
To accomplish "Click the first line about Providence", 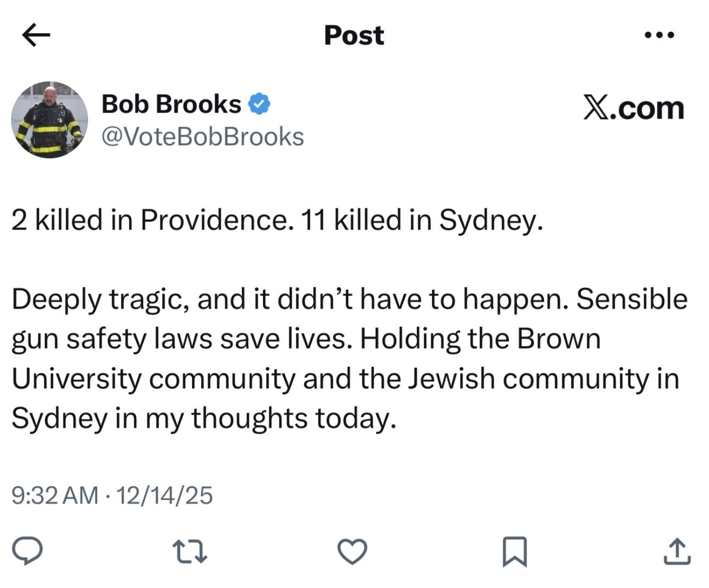I will (x=151, y=220).
